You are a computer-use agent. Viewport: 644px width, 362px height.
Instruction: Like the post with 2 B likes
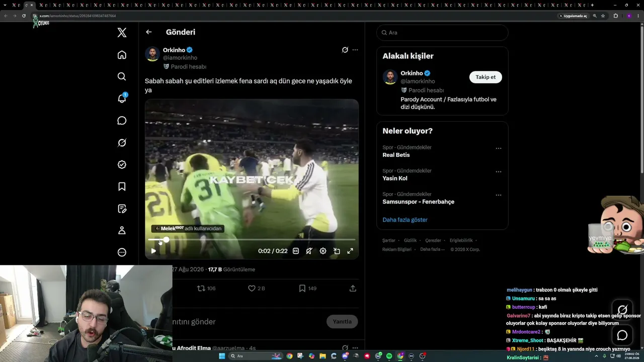pos(256,289)
